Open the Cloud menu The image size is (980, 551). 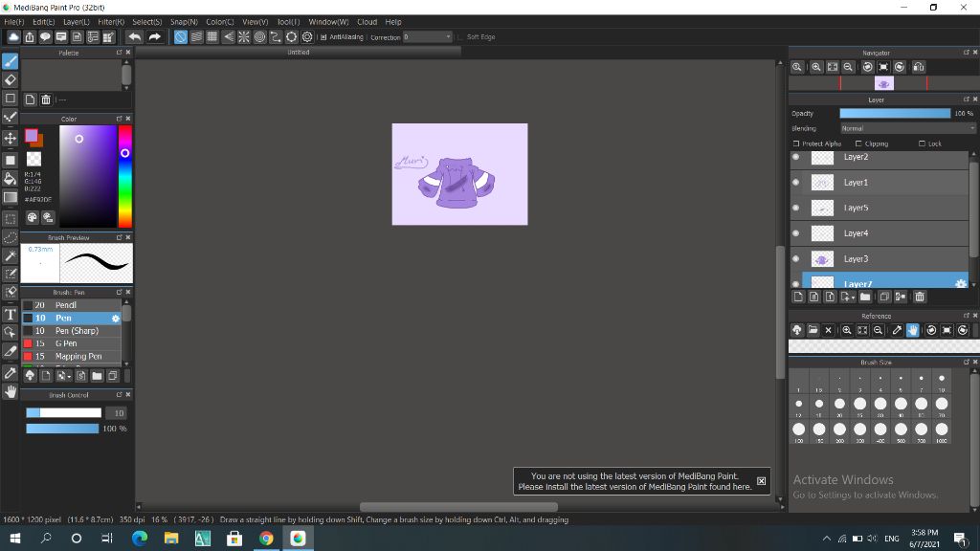coord(367,22)
